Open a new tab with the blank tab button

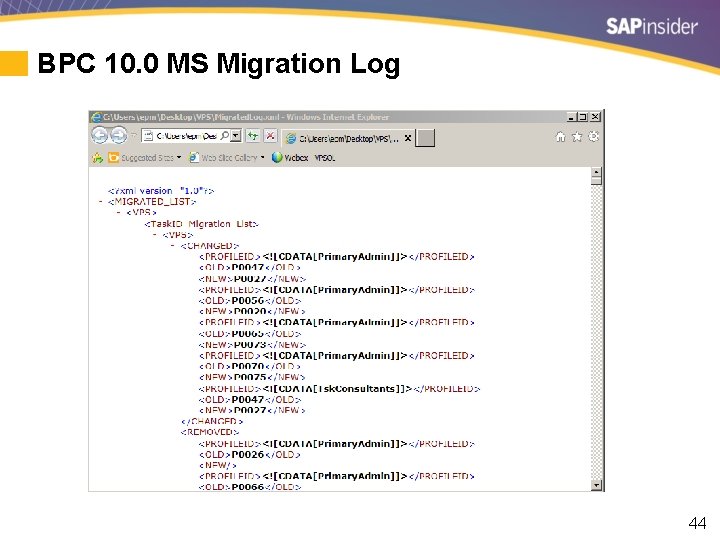pyautogui.click(x=425, y=138)
